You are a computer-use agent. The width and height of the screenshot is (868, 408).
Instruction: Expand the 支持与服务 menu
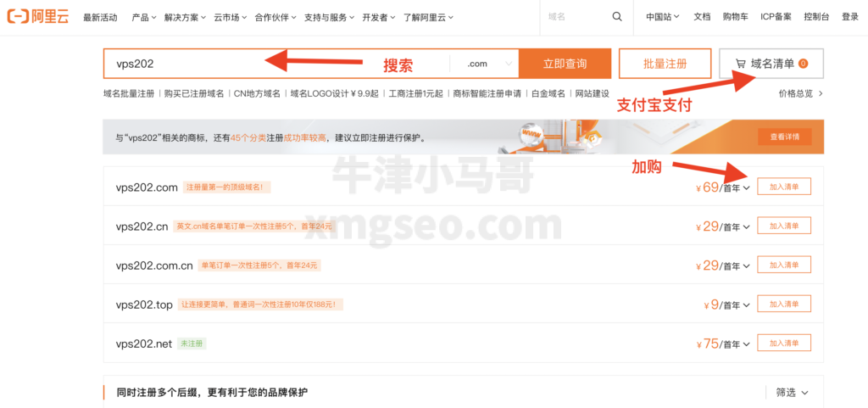(330, 17)
